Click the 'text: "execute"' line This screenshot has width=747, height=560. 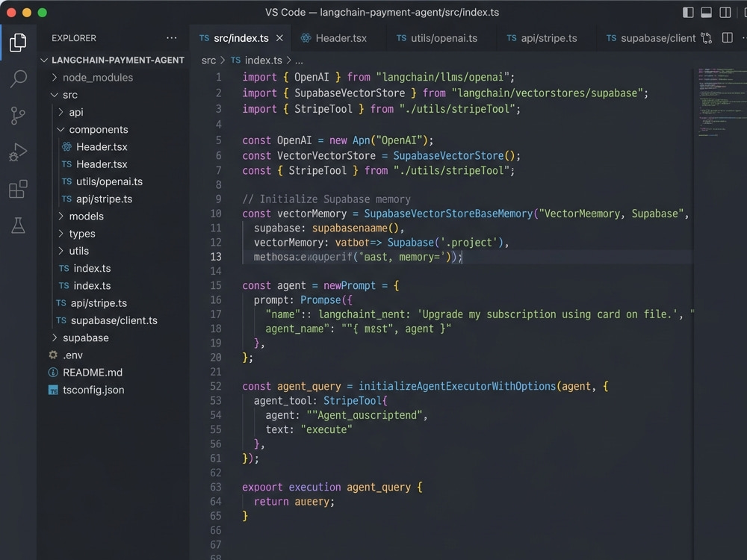(309, 429)
